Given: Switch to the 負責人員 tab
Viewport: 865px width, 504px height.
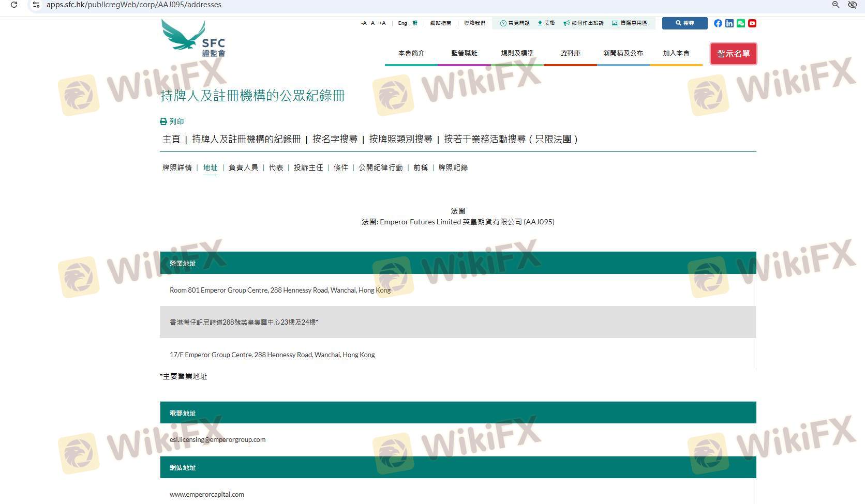Looking at the screenshot, I should 243,167.
